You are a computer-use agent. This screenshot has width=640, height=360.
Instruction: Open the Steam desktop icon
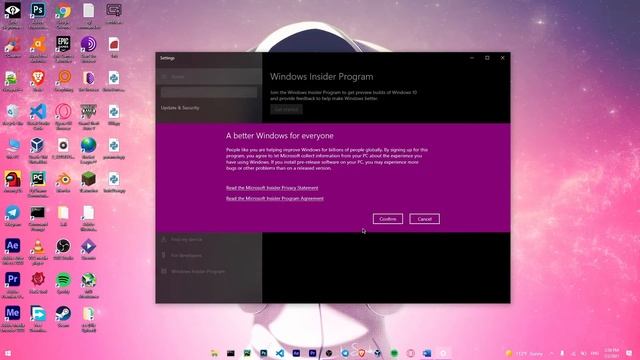click(x=63, y=317)
